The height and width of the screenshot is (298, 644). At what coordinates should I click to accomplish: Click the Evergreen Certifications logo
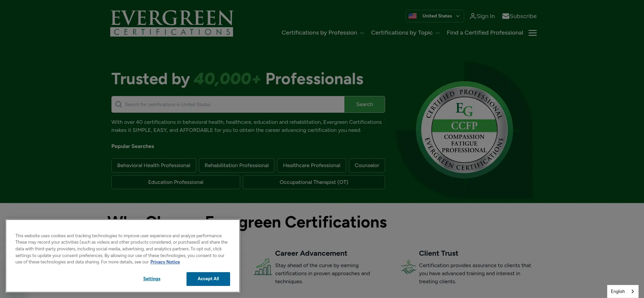(172, 23)
